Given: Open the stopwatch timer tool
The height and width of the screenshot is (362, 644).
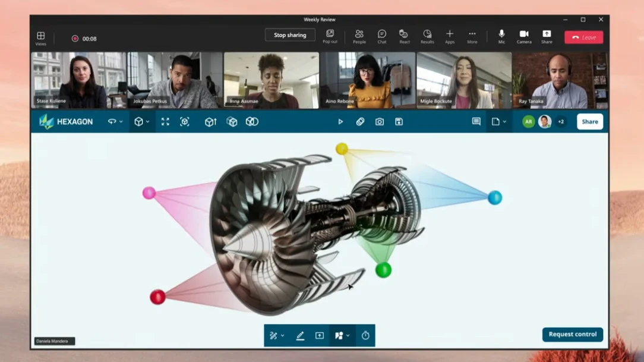Looking at the screenshot, I should tap(365, 335).
